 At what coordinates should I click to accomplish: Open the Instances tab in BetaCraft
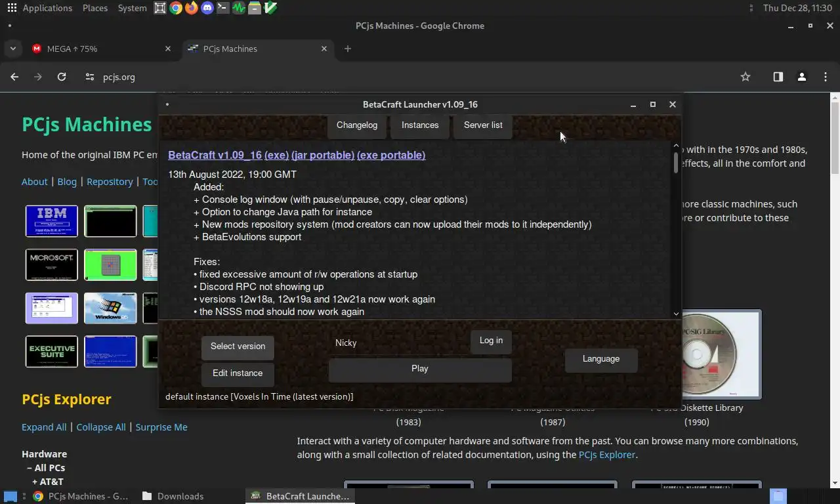(x=420, y=125)
